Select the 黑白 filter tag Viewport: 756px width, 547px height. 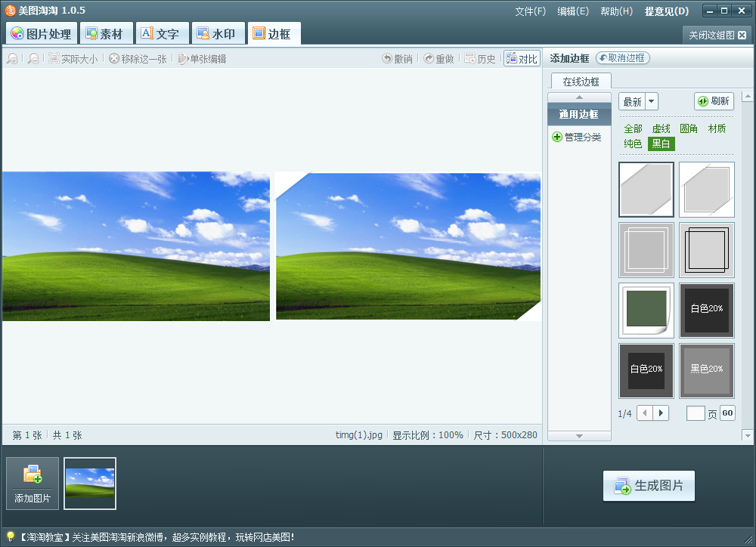661,144
